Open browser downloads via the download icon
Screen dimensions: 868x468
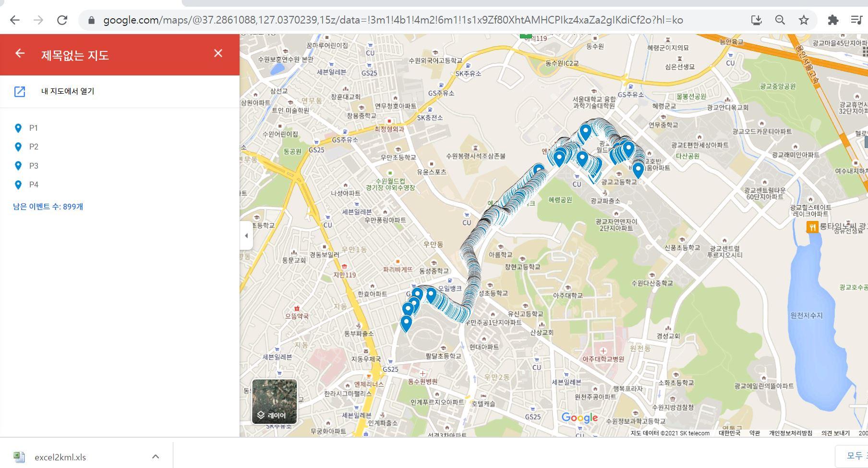click(x=757, y=20)
